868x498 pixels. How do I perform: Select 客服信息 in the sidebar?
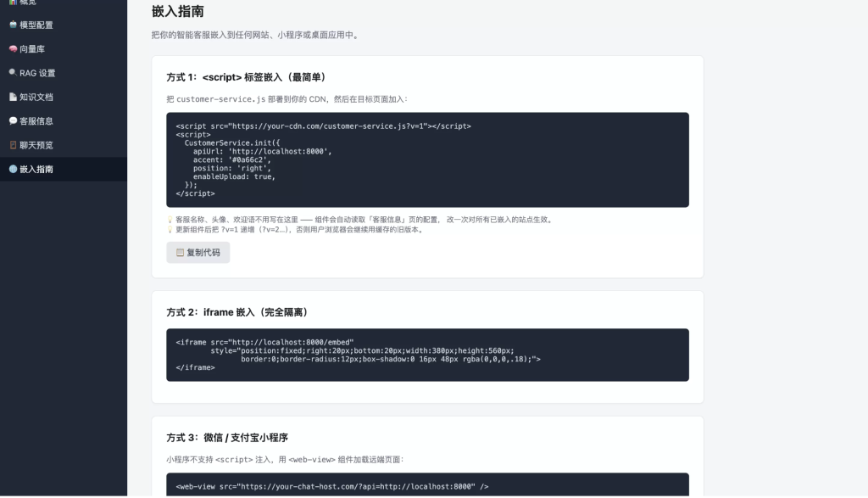(x=63, y=120)
